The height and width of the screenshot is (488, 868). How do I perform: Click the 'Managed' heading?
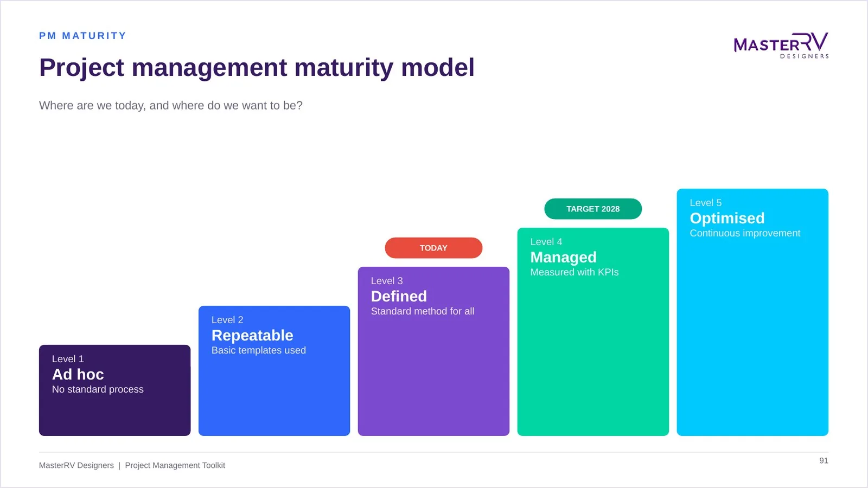[564, 258]
